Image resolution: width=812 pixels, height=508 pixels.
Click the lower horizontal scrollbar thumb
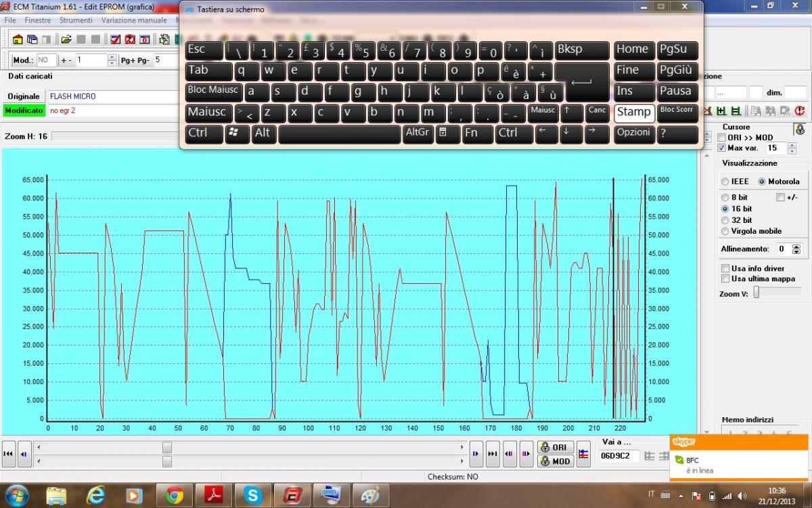(x=167, y=461)
